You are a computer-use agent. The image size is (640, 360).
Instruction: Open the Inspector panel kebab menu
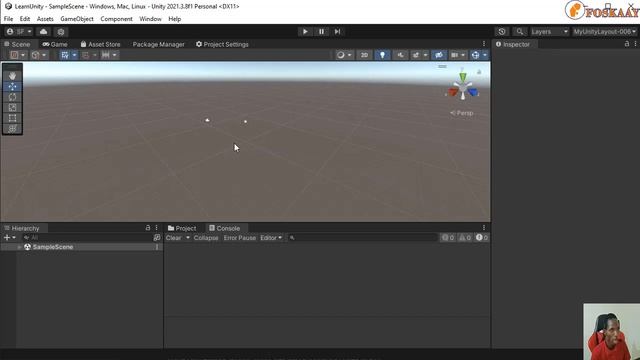pyautogui.click(x=635, y=44)
